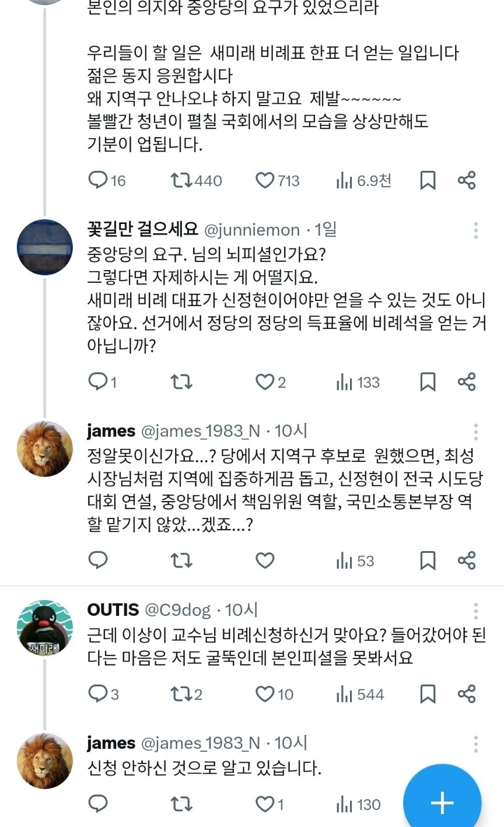The height and width of the screenshot is (827, 504).
Task: Like james's reply with the heart icon
Action: click(x=264, y=560)
